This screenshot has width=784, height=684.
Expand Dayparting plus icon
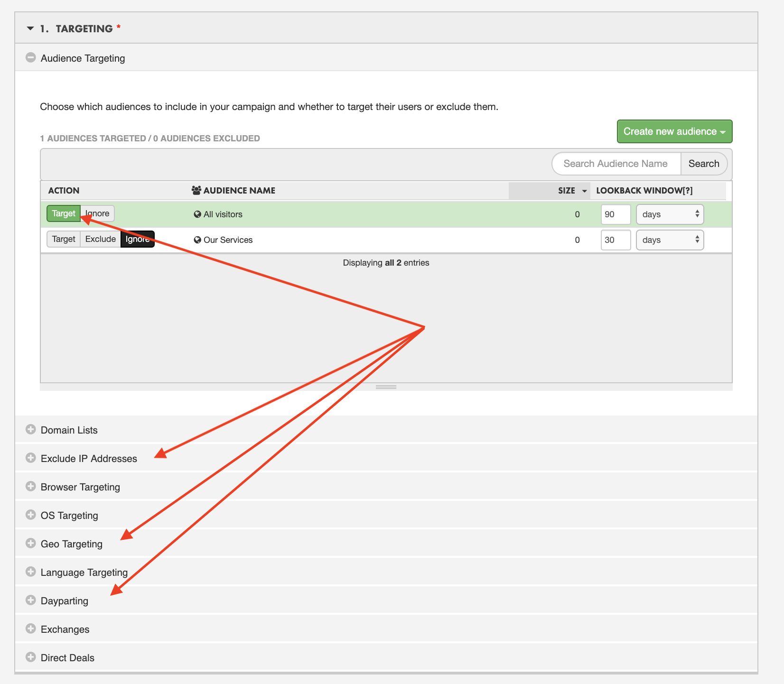31,600
